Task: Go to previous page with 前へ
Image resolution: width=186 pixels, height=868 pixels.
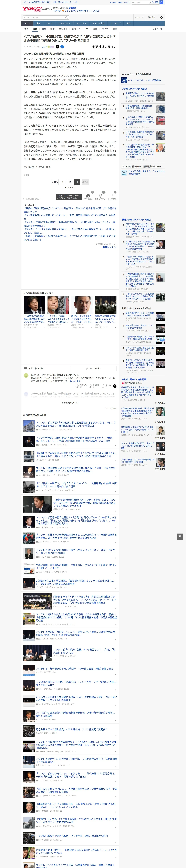Action: [x=55, y=182]
